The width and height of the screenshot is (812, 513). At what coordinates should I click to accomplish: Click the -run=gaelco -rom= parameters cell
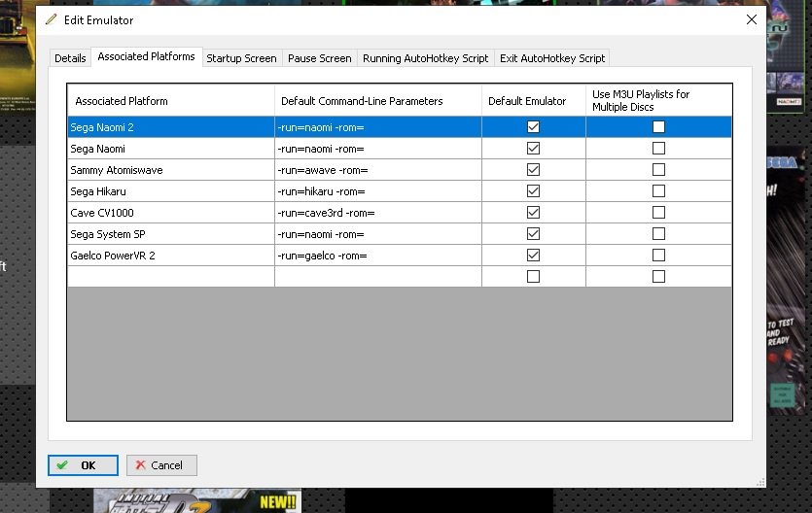[x=378, y=256]
